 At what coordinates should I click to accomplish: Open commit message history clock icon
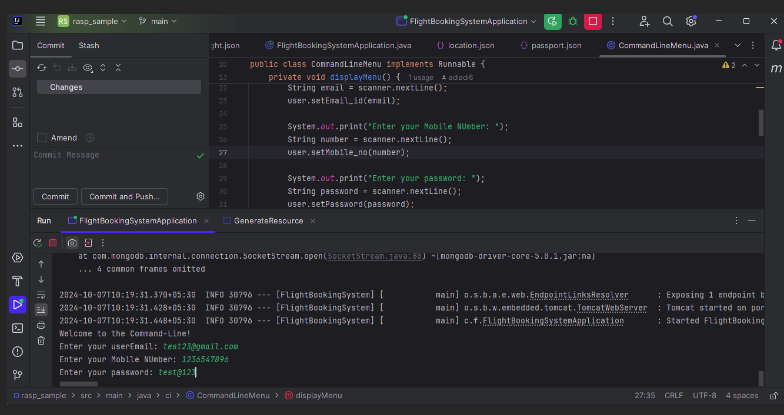[90, 138]
